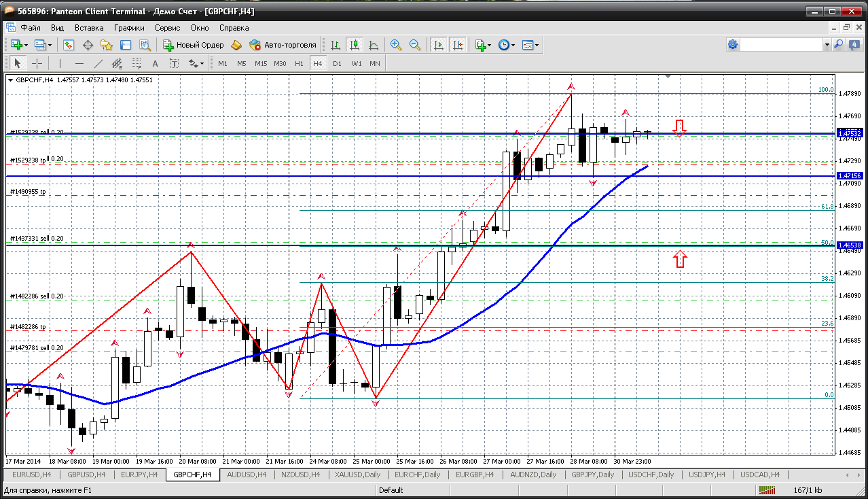Switch to the XAUUSD,Daily chart tab
The height and width of the screenshot is (499, 868).
point(357,475)
